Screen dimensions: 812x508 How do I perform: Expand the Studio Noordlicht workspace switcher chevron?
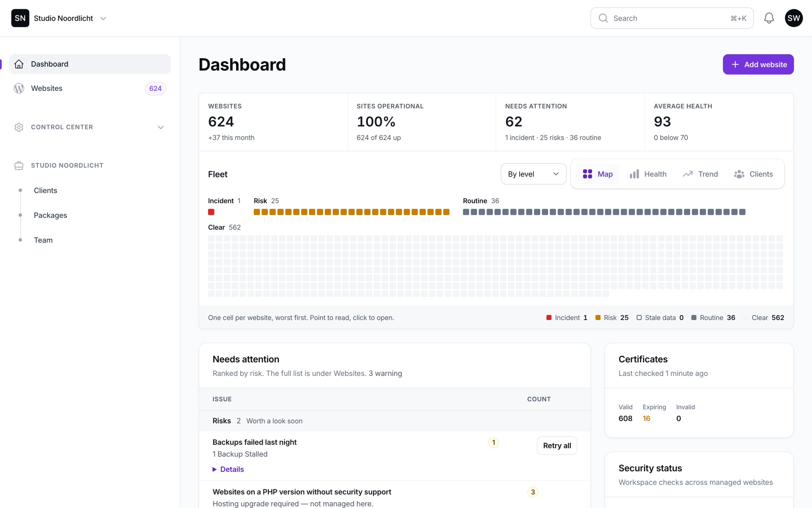coord(103,18)
